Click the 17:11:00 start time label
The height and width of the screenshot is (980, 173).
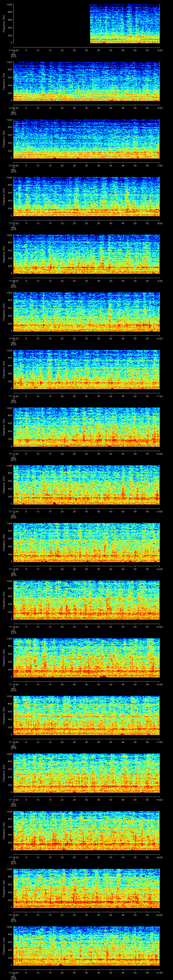(13, 454)
